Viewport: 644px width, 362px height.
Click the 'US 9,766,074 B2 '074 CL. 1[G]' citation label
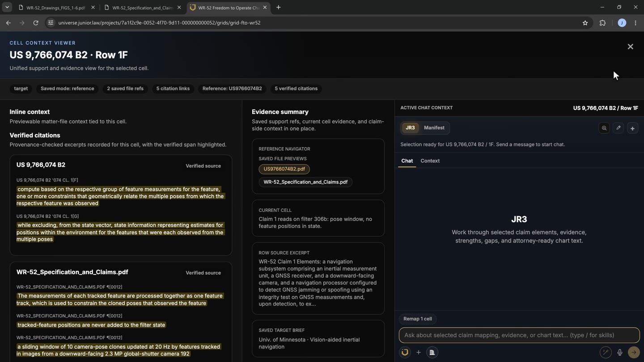(x=47, y=216)
